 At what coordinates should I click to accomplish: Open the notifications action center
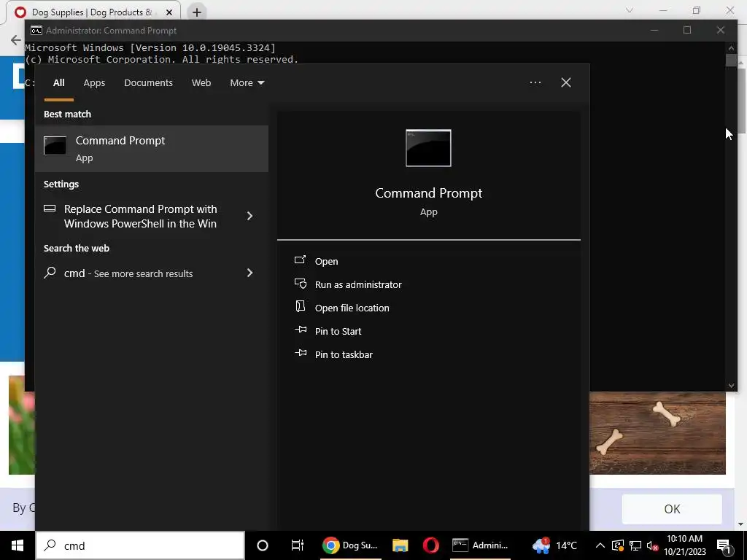click(x=724, y=545)
